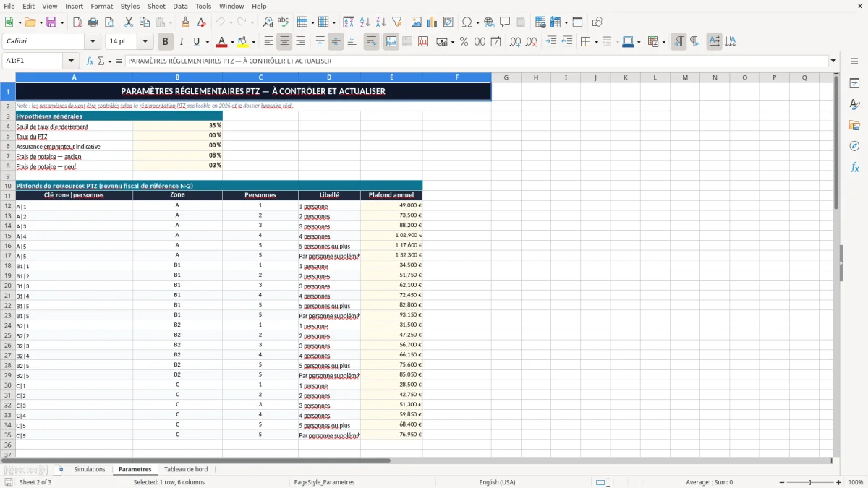This screenshot has width=868, height=488.
Task: Open the Sheet menu
Action: [156, 6]
